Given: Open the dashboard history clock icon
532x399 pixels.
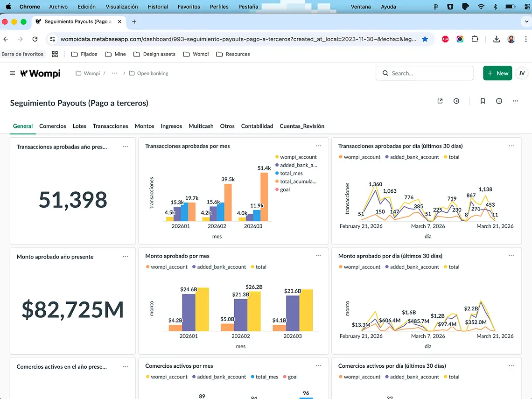Looking at the screenshot, I should click(456, 101).
